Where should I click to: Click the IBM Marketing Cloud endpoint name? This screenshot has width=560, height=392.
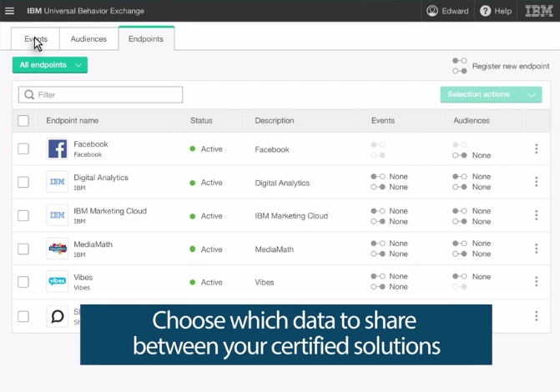tap(110, 211)
